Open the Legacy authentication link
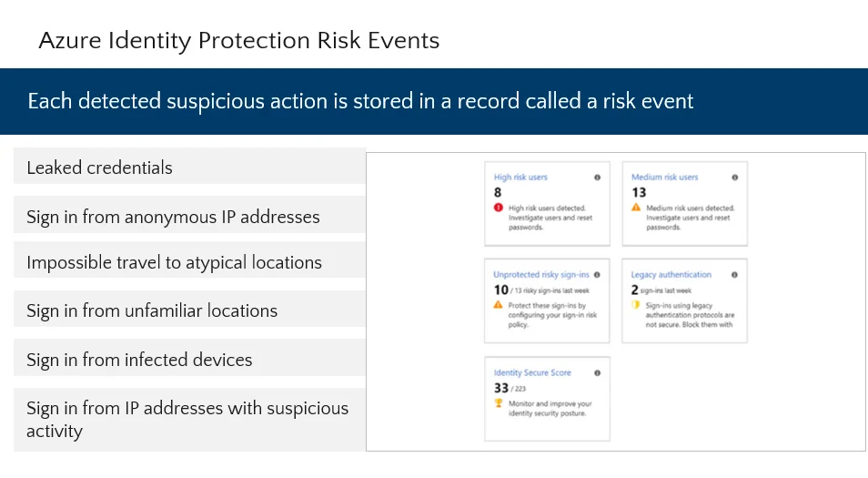Image resolution: width=868 pixels, height=478 pixels. pyautogui.click(x=671, y=275)
